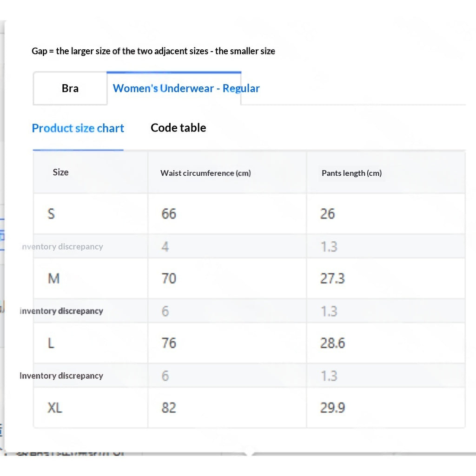Viewport: 476px width, 476px height.
Task: Open the Product size chart tab
Action: click(78, 128)
